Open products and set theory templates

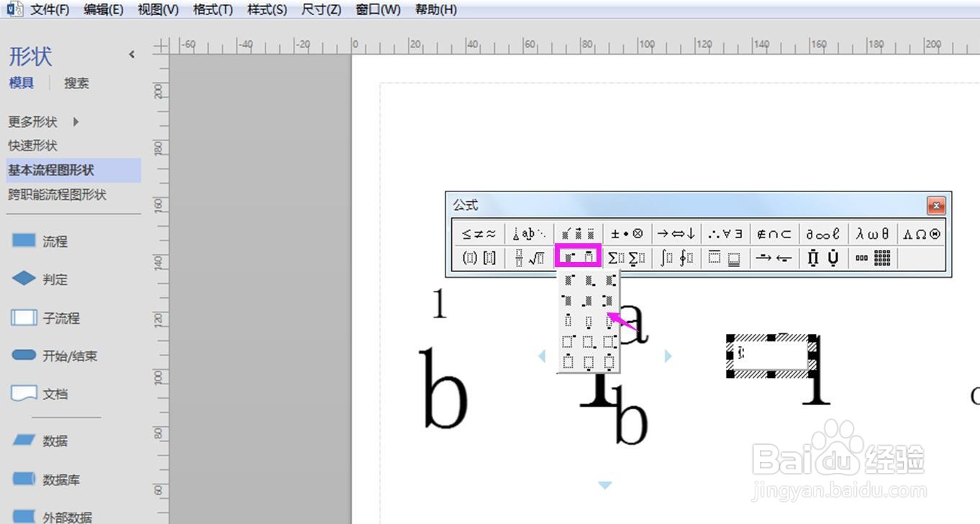click(822, 258)
